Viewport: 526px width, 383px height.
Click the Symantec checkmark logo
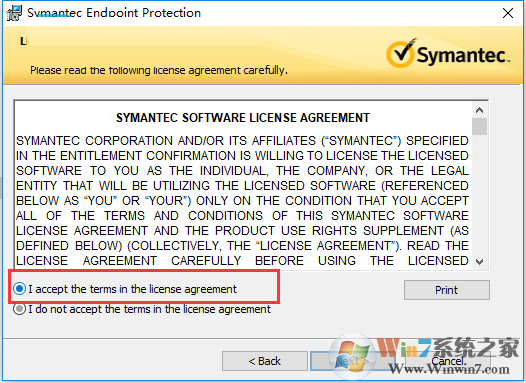tap(401, 53)
